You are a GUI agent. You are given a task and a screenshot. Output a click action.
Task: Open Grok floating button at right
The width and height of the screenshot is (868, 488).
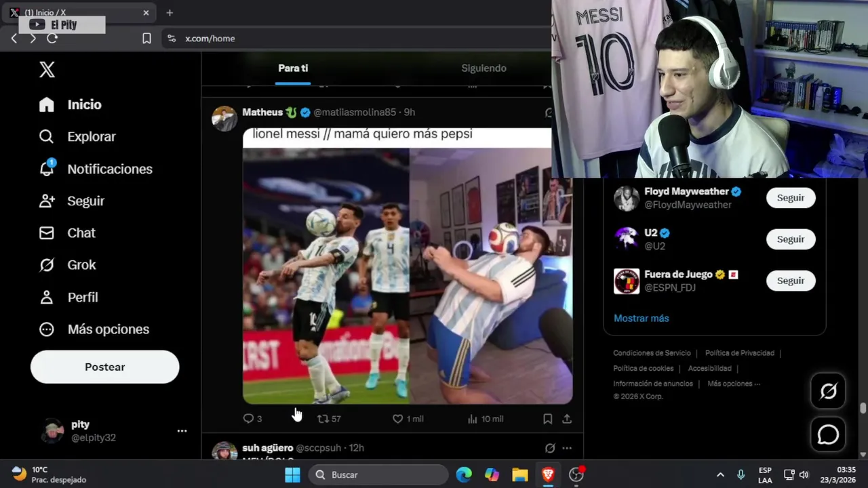point(828,391)
